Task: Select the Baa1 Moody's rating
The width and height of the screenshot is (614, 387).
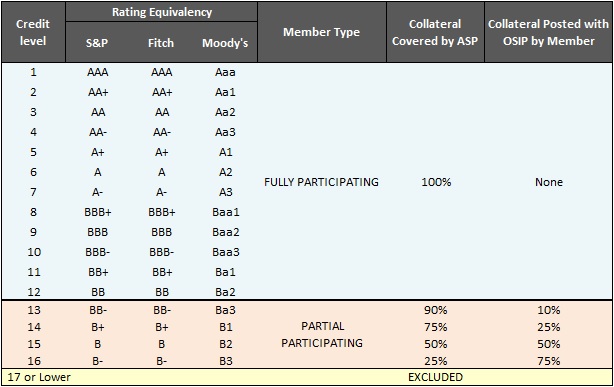Action: (x=226, y=212)
